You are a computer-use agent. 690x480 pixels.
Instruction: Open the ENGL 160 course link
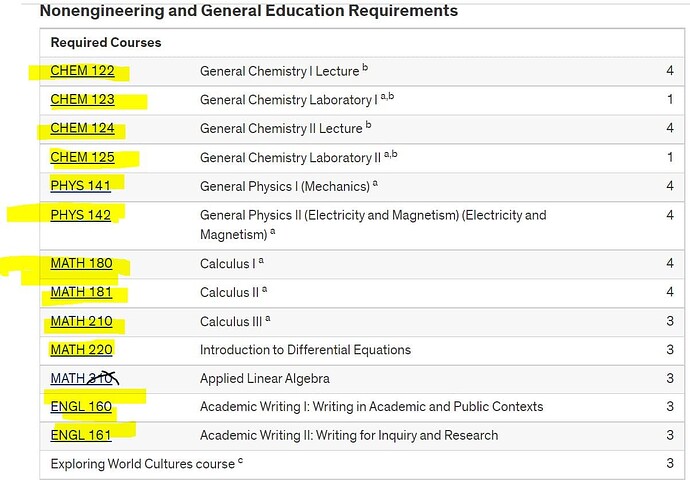pyautogui.click(x=81, y=407)
